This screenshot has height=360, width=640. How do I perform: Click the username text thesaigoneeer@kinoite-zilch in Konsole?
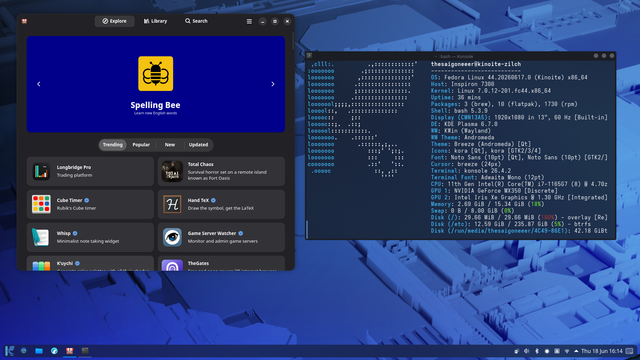pyautogui.click(x=476, y=64)
